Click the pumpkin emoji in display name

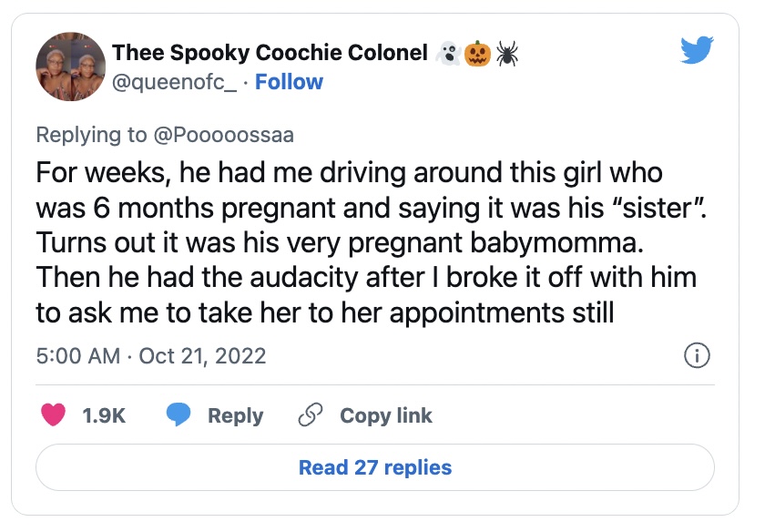point(476,54)
